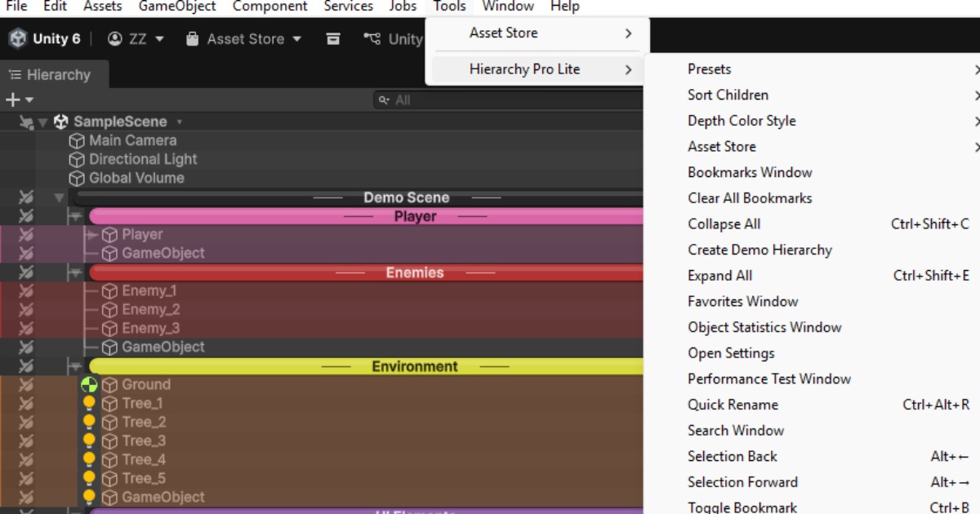Collapse the pink Player group expander
This screenshot has height=514, width=980.
click(x=76, y=216)
